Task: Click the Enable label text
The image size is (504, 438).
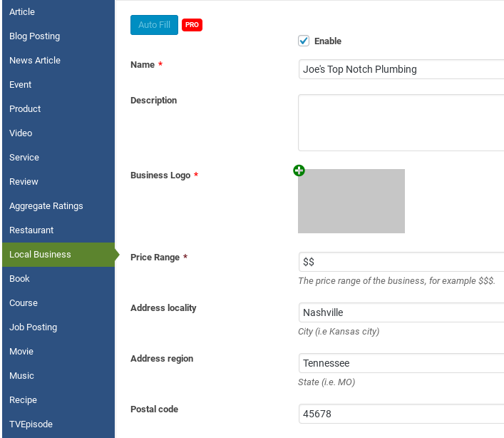Action: point(327,41)
